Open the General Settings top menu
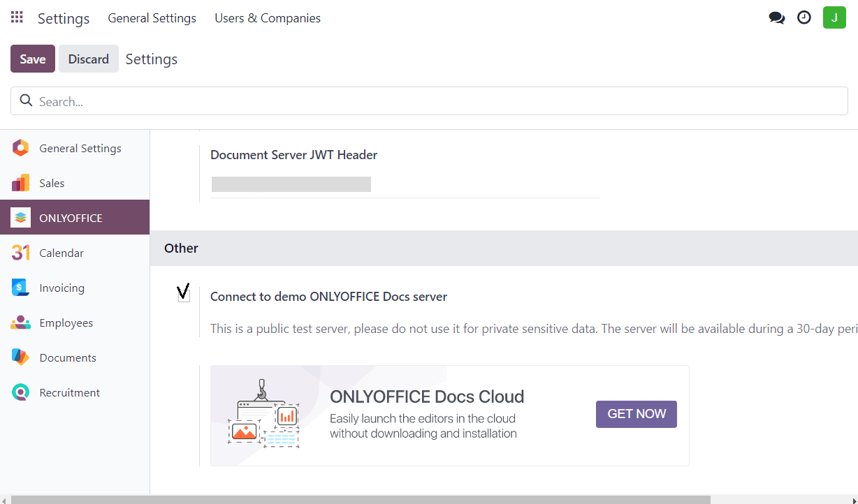The image size is (858, 504). (x=152, y=18)
